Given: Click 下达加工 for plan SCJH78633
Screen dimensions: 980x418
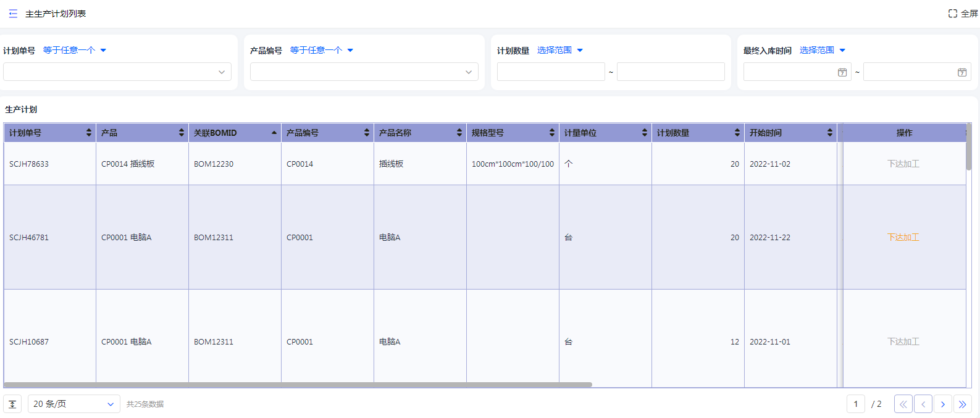Looking at the screenshot, I should [903, 164].
